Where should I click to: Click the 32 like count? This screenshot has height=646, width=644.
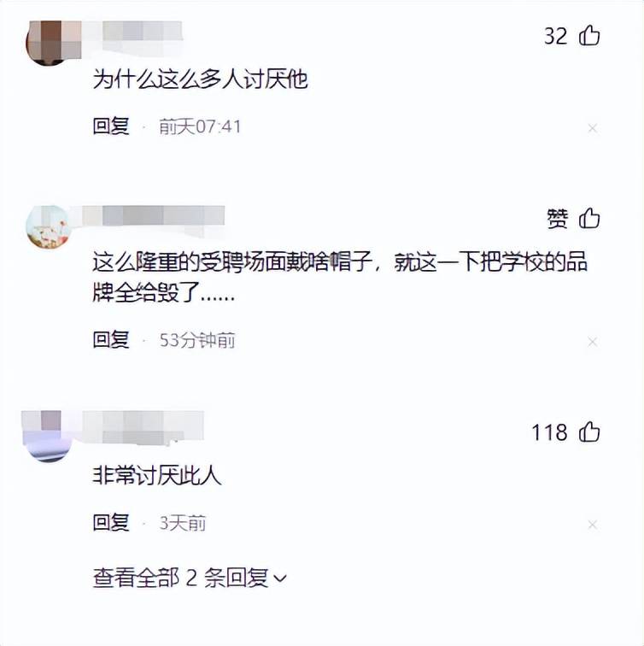[555, 36]
